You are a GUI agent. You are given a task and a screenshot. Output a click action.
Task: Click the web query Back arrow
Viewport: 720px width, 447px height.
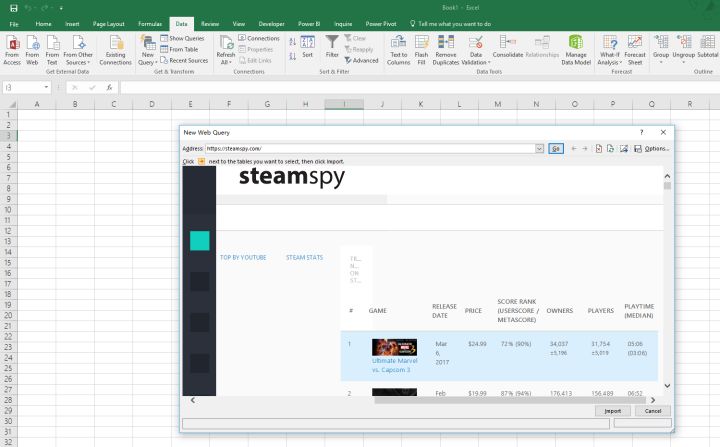(x=574, y=148)
